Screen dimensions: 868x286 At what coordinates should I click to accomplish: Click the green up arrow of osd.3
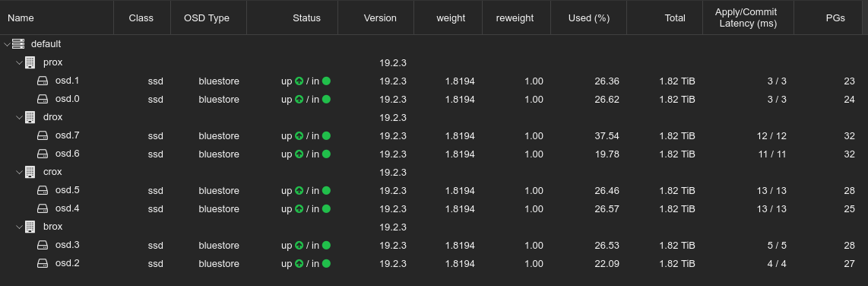tap(299, 245)
